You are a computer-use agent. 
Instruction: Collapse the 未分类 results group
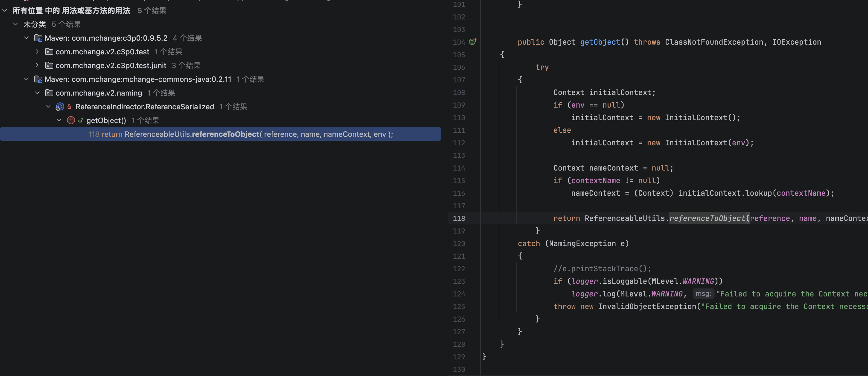pos(15,24)
